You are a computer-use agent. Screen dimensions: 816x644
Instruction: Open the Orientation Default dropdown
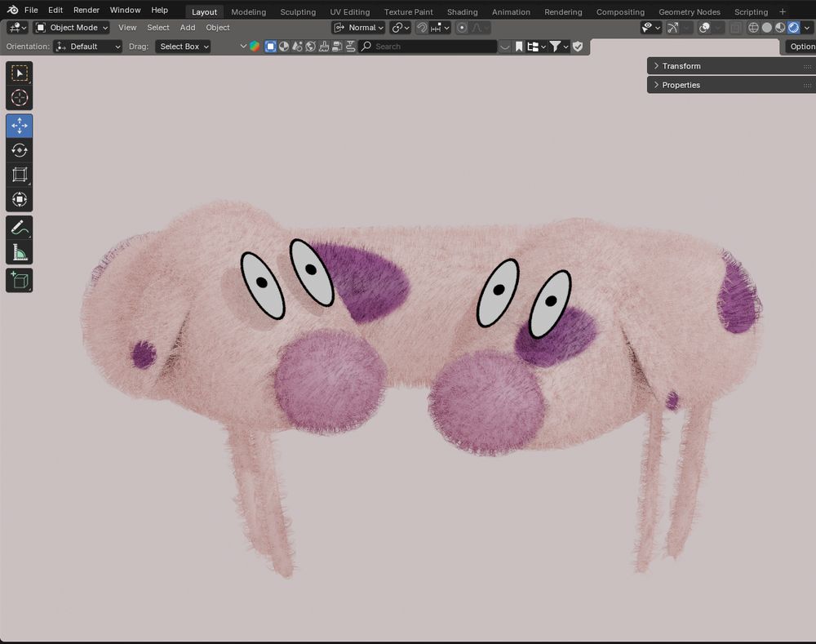pyautogui.click(x=88, y=47)
